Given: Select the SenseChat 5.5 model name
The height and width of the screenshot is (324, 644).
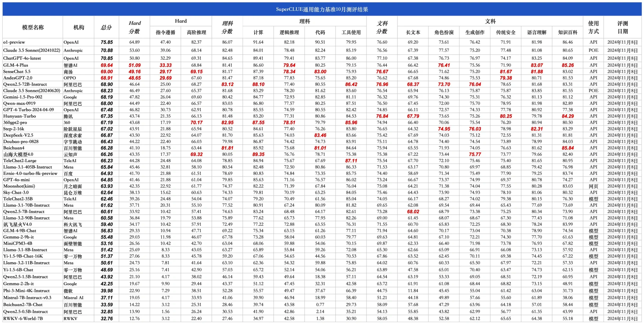Looking at the screenshot, I should click(x=17, y=71).
